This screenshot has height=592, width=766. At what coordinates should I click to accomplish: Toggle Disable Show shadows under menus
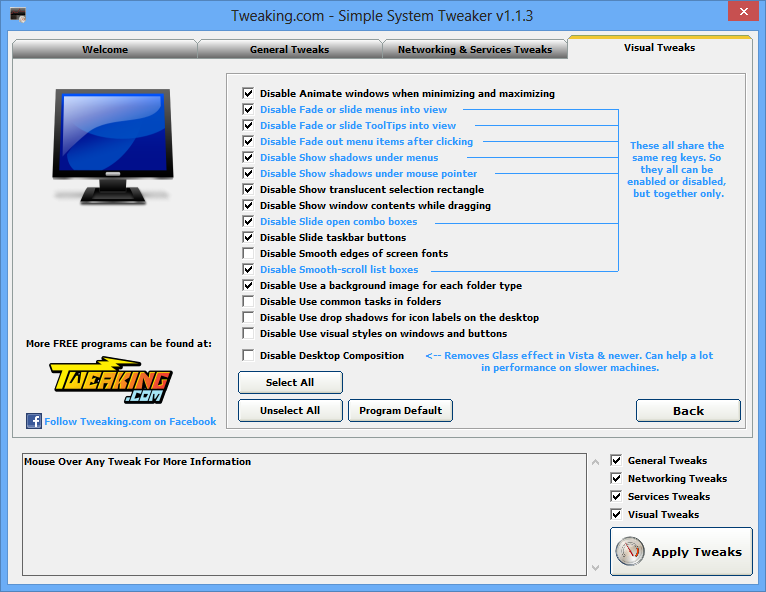tap(248, 157)
